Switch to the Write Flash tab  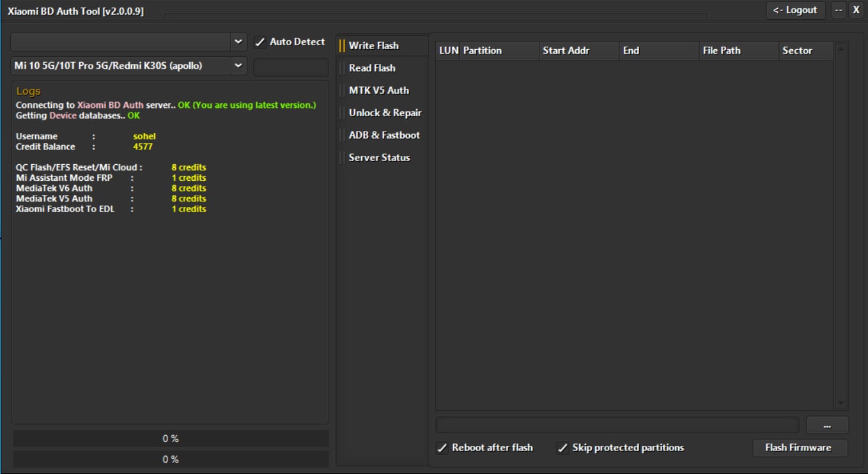(373, 45)
